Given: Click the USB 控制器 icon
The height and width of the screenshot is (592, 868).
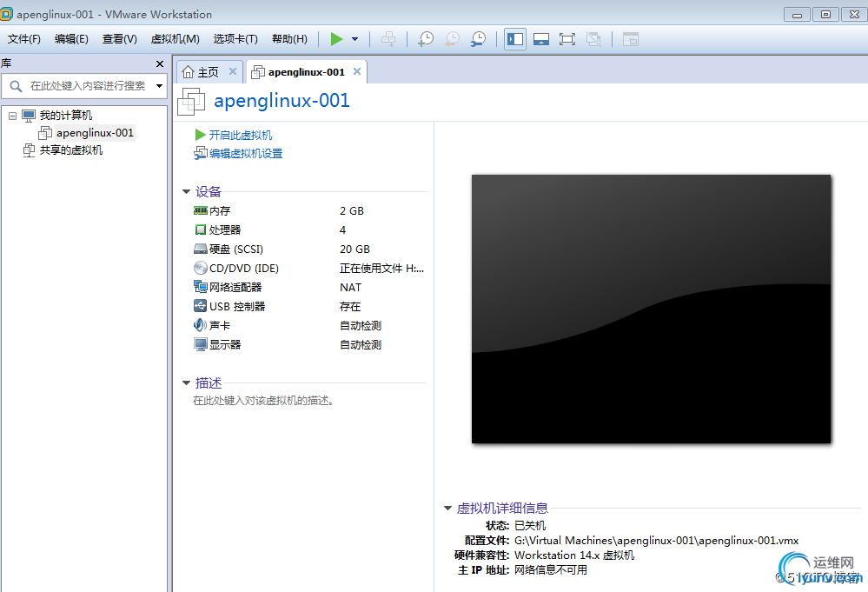Looking at the screenshot, I should [x=201, y=306].
